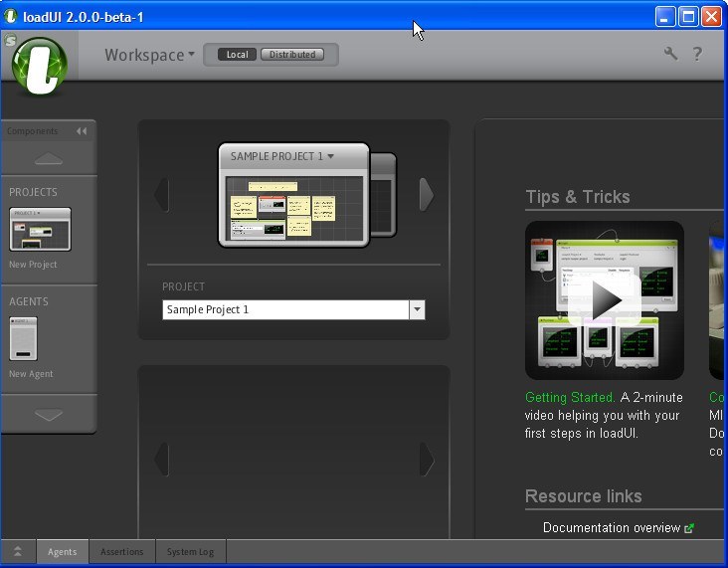
Task: Click the right arrow of the lower agents carousel
Action: [427, 460]
